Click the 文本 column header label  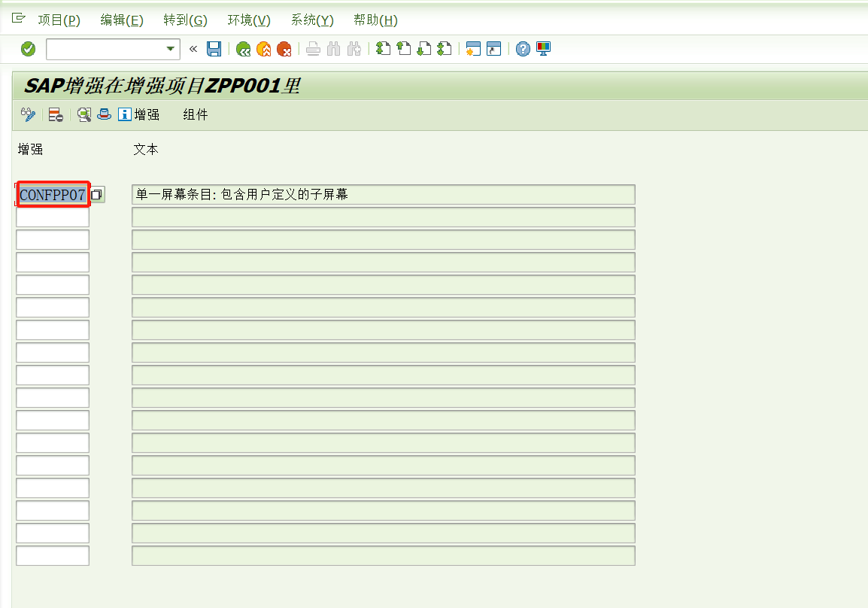pos(146,149)
